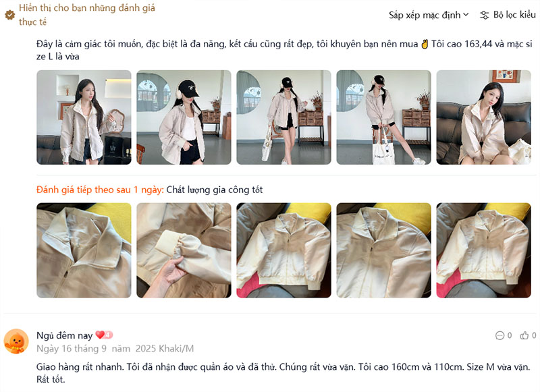Expand the Sắp xếp mặc định dropdown

(x=429, y=15)
